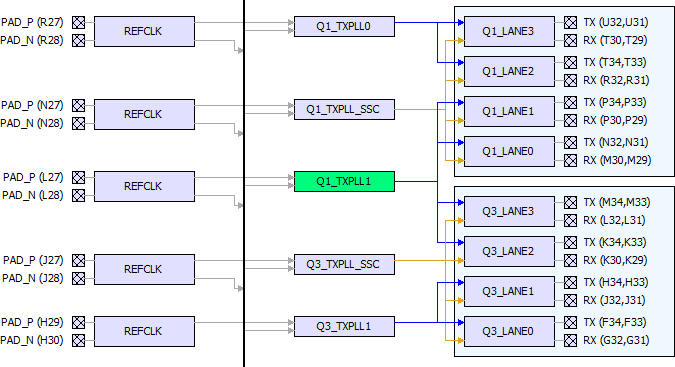
Task: Click the Q3_LANE2 lane block
Action: coord(509,251)
